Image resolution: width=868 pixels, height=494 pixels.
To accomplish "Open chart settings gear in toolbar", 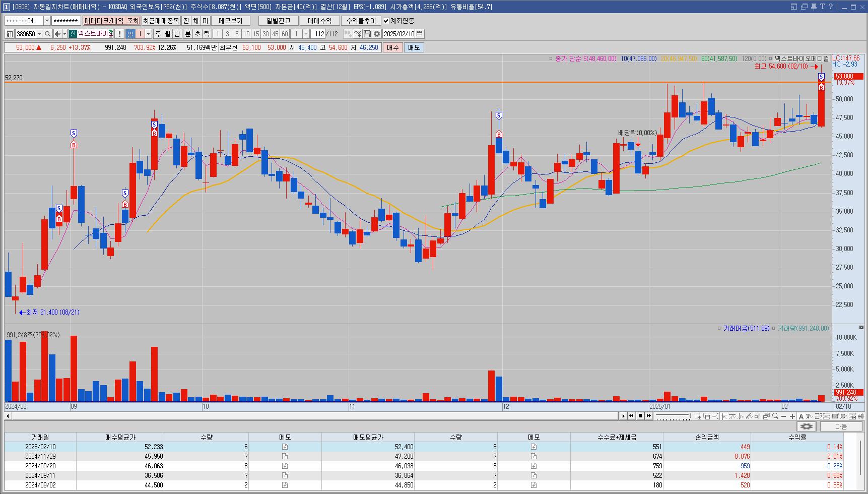I will 376,34.
